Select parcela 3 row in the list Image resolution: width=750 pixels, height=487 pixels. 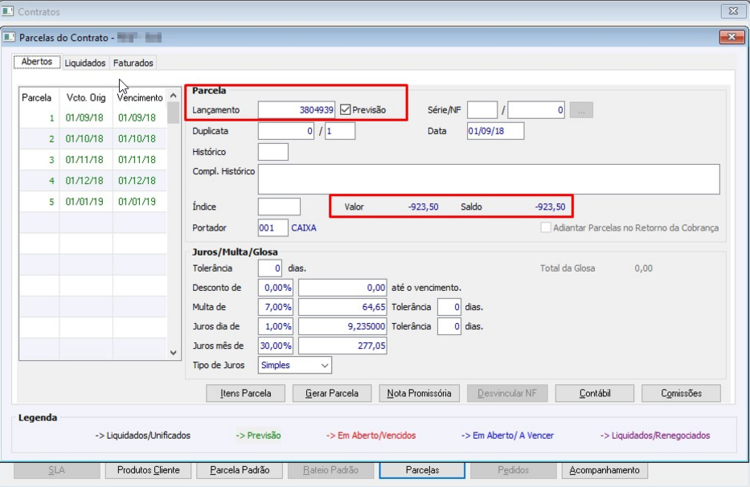click(x=93, y=160)
